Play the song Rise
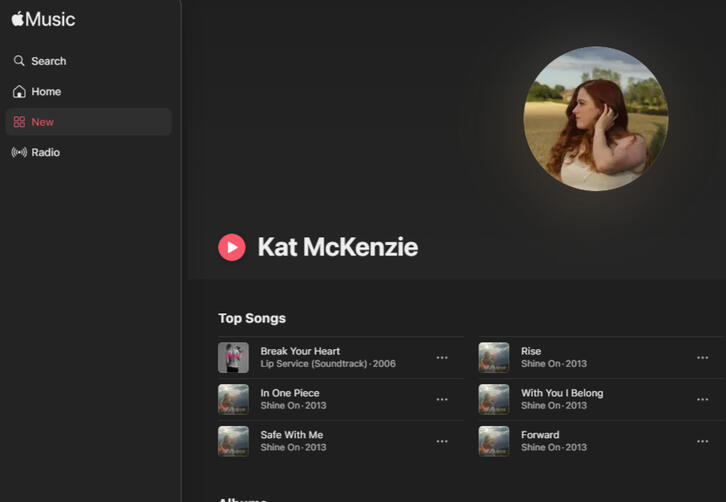The image size is (726, 502). (531, 351)
